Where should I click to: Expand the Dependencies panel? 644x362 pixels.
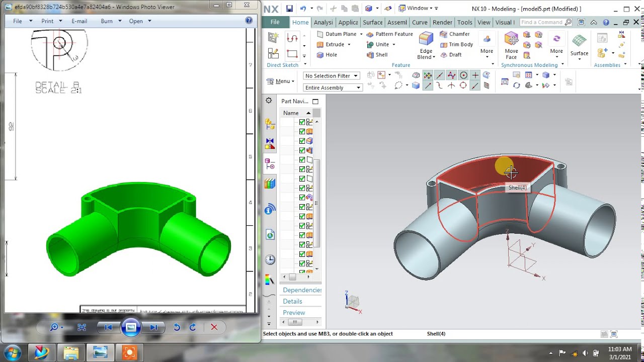[302, 290]
